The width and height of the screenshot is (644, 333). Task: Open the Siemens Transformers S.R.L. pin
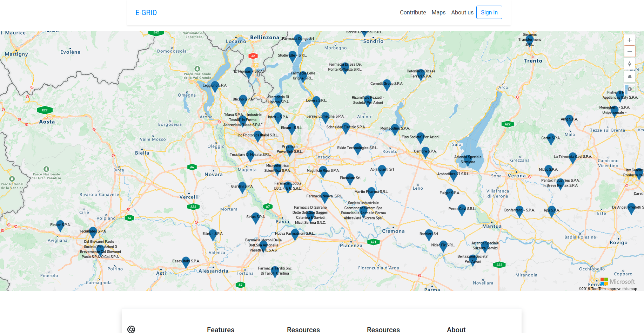click(x=530, y=41)
